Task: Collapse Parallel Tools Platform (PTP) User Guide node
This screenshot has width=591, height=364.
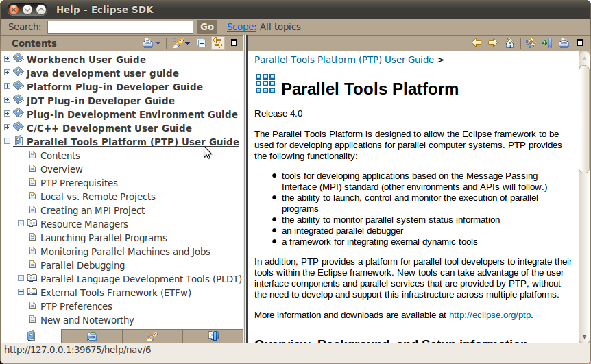Action: [x=7, y=141]
